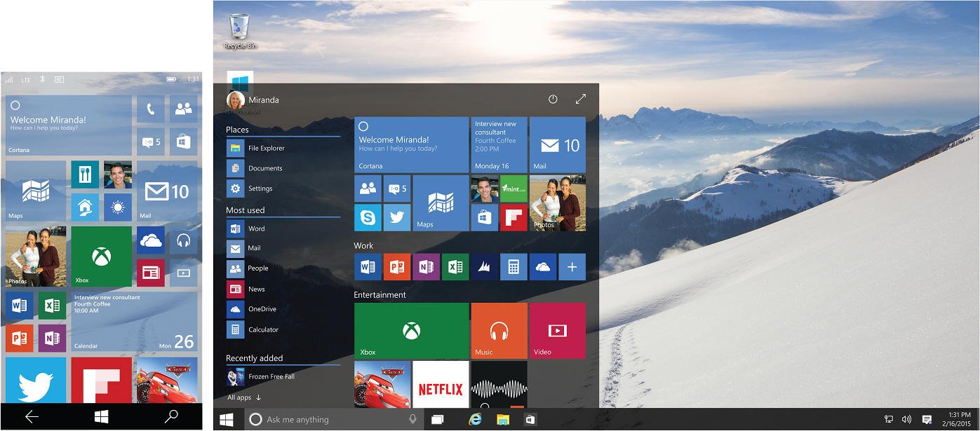Add a tile with the plus button
This screenshot has width=980, height=431.
[x=572, y=267]
